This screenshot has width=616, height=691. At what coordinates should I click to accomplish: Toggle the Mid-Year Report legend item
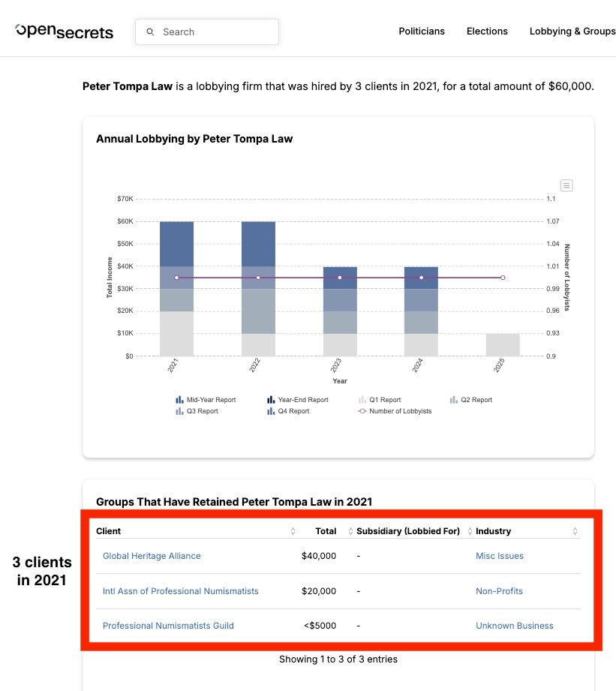[206, 400]
